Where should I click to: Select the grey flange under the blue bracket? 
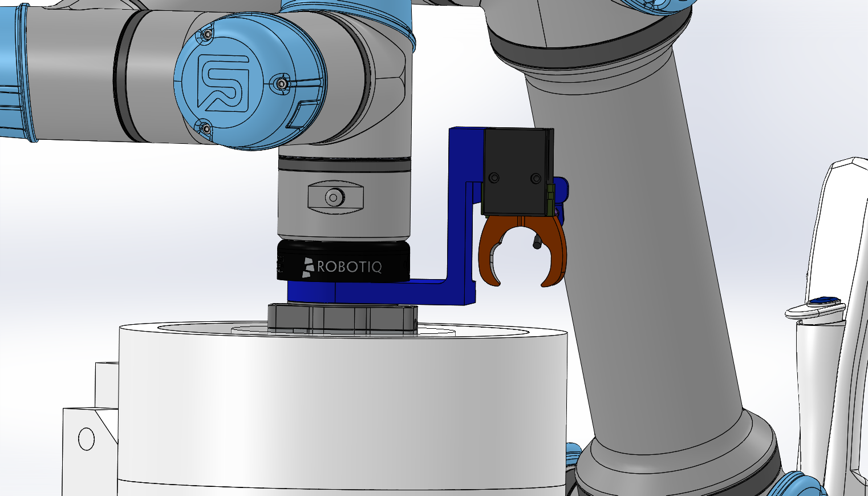pyautogui.click(x=342, y=318)
